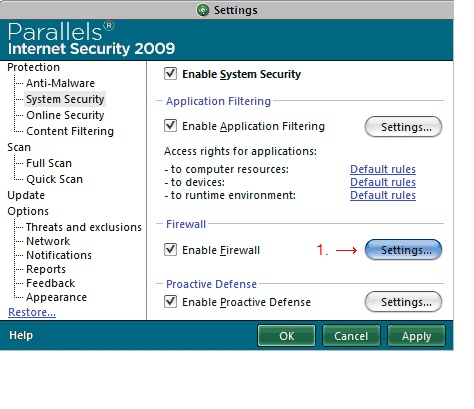
Task: Open Content Filtering section
Action: 70,131
